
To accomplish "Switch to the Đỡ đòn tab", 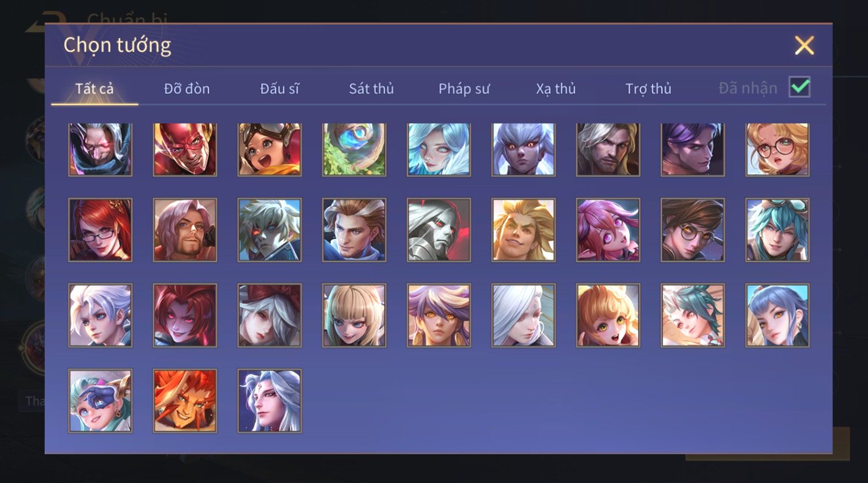I will click(186, 89).
